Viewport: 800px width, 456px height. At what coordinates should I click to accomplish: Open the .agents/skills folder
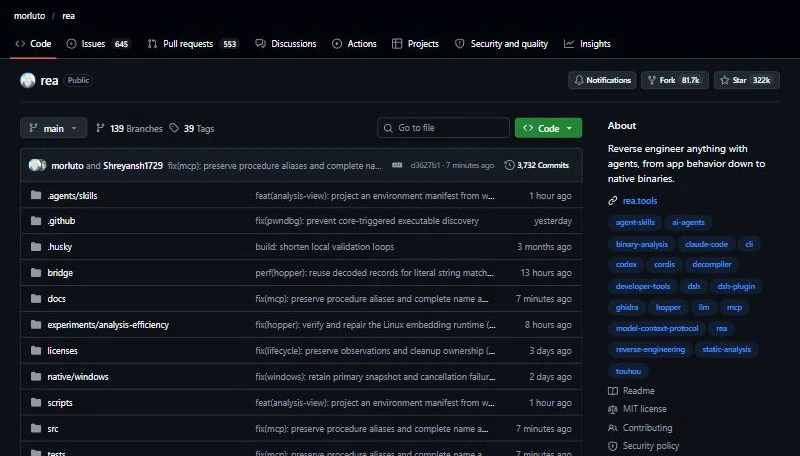[72, 196]
